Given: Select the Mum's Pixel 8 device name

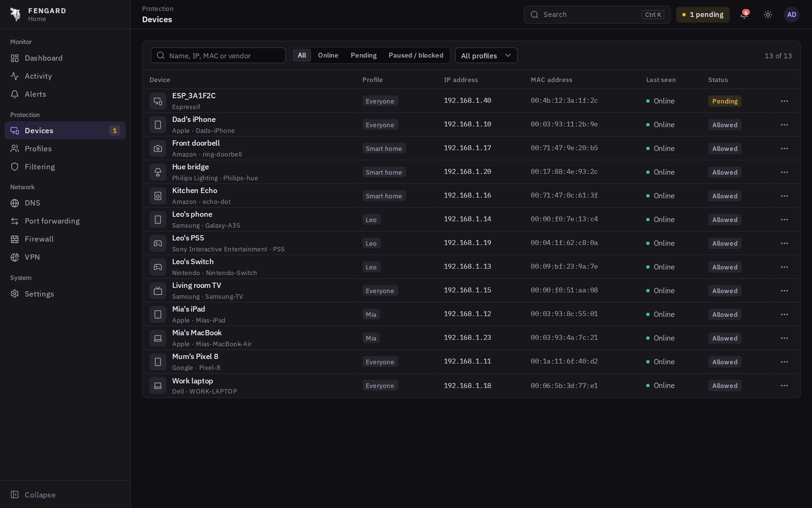Looking at the screenshot, I should [x=195, y=356].
